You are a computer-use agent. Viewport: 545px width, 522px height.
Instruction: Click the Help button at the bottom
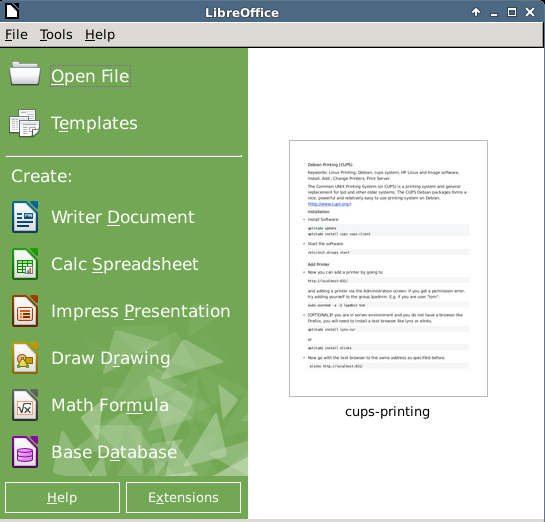(x=63, y=497)
